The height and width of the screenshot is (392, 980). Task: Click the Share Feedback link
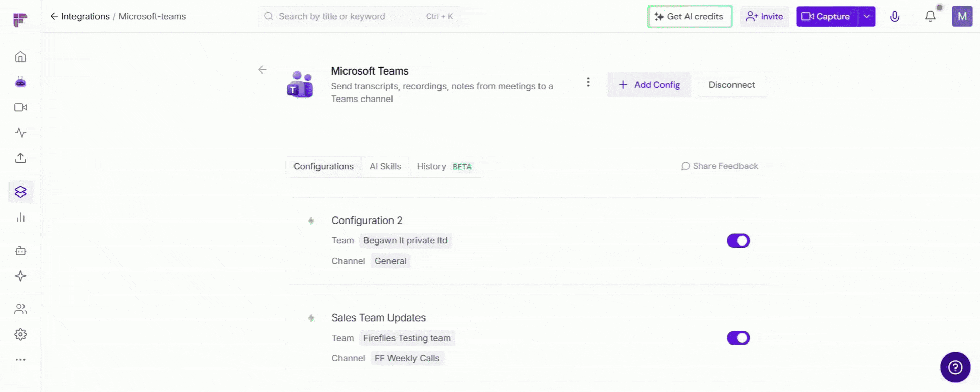(720, 166)
